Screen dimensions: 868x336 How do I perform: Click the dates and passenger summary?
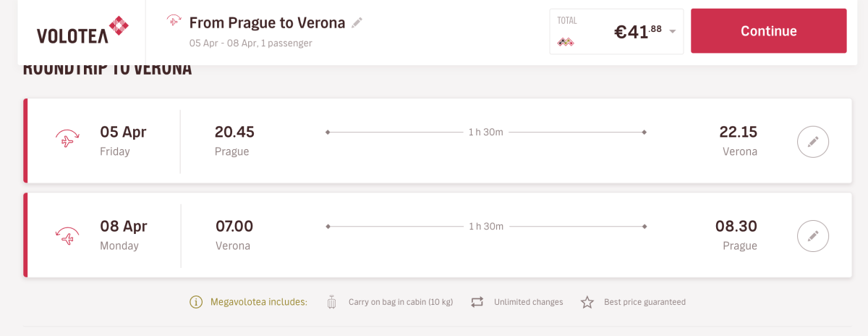tap(250, 43)
